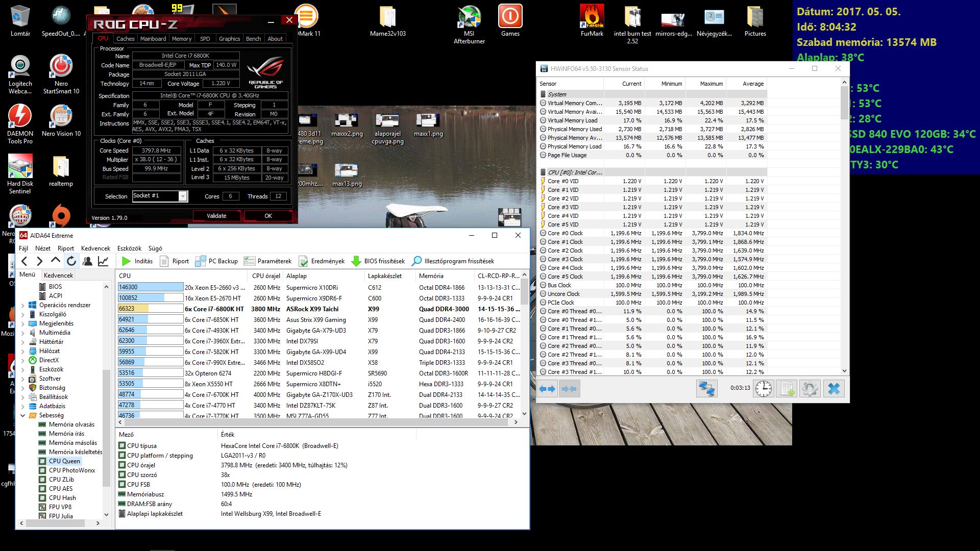Open Nero Vision 10 desktop icon
Image resolution: width=980 pixels, height=551 pixels.
[x=61, y=121]
